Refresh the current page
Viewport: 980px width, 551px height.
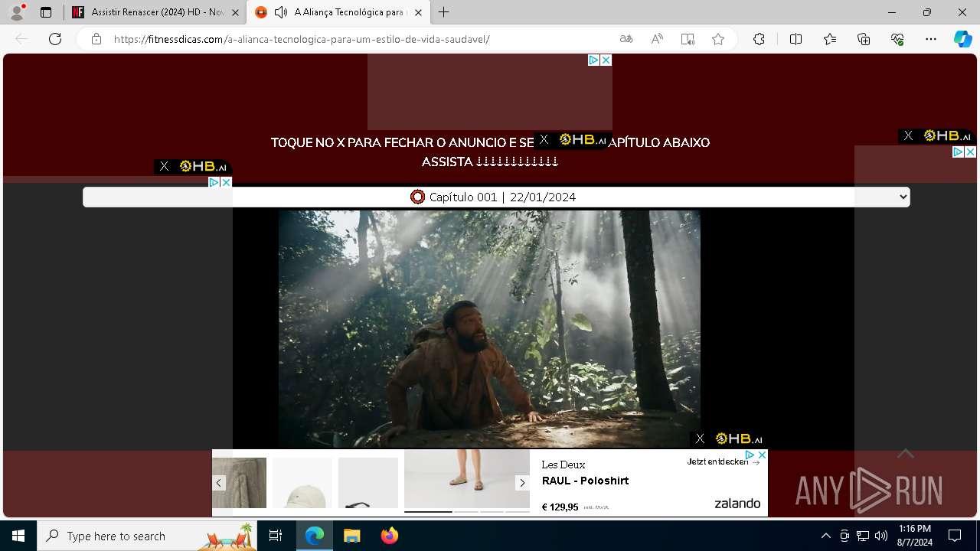coord(55,39)
